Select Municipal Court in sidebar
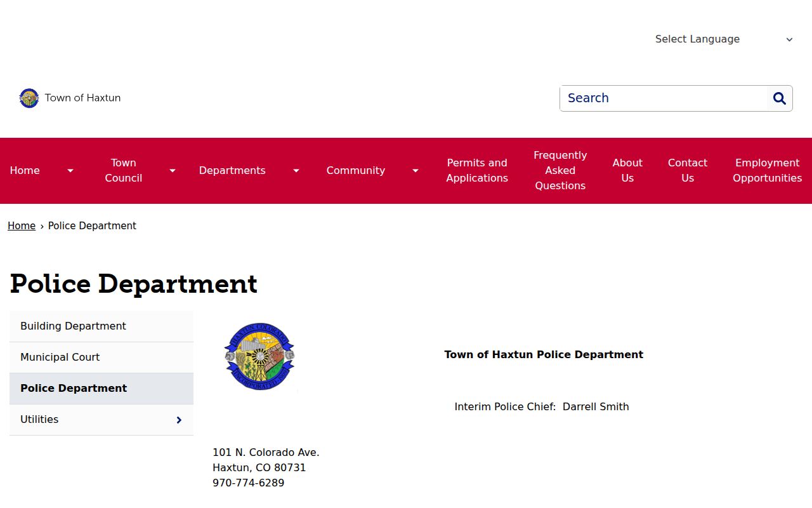 (x=101, y=358)
